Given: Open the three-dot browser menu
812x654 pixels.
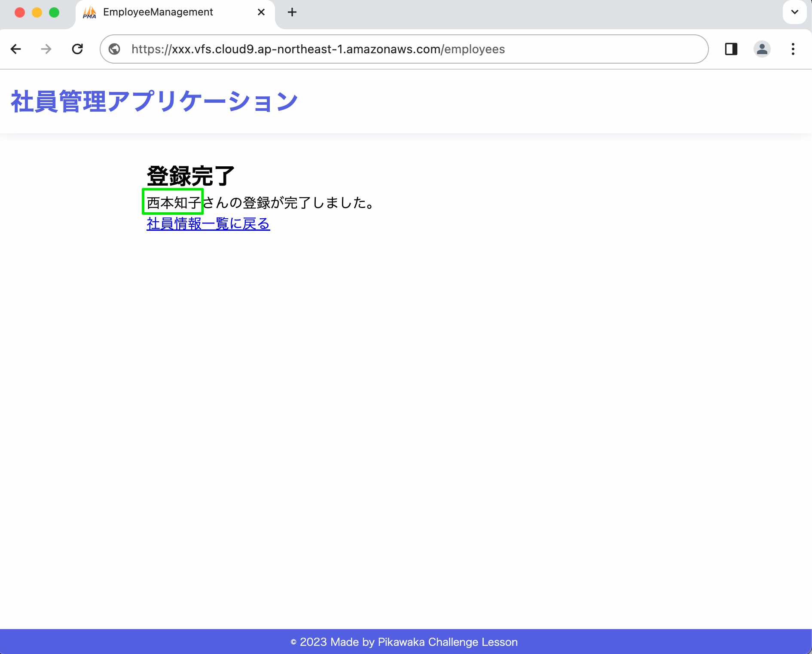Looking at the screenshot, I should tap(793, 49).
